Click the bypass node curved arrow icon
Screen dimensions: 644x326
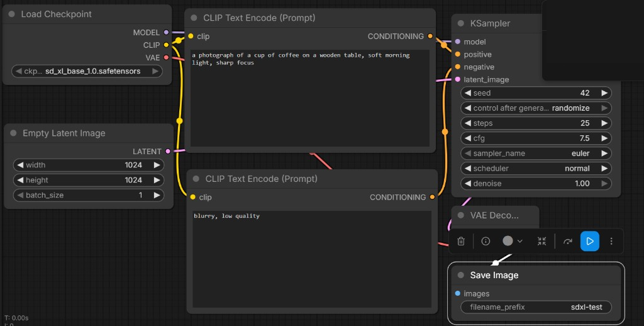568,241
